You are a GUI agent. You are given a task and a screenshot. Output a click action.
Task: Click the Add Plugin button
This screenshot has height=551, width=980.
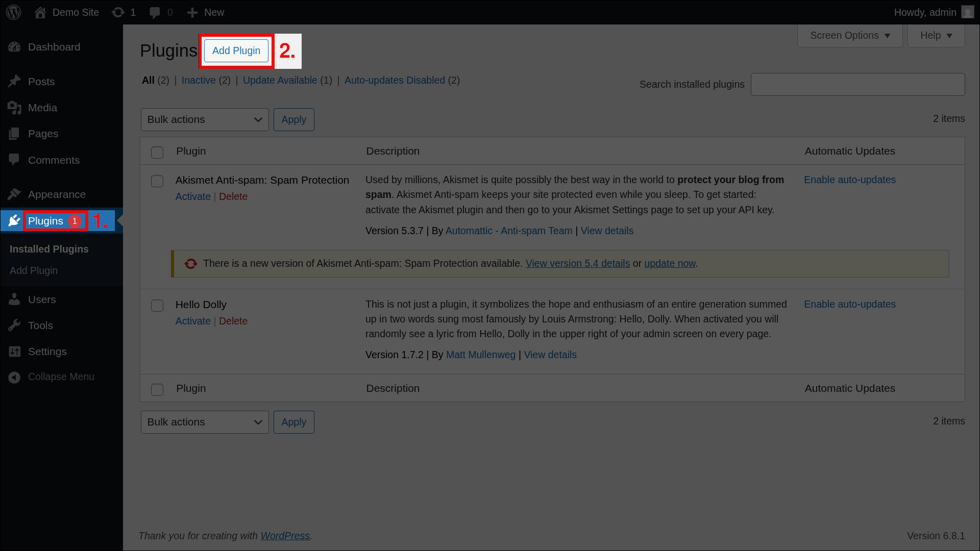(235, 51)
